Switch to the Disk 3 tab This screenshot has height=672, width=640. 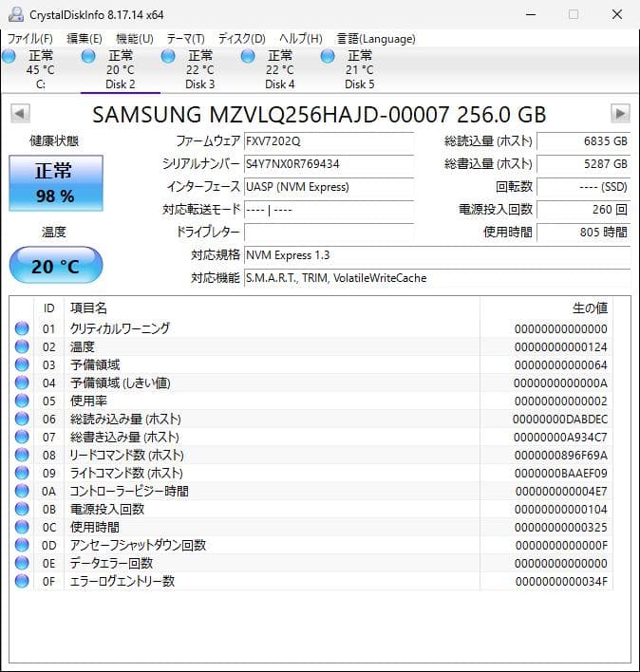[200, 70]
